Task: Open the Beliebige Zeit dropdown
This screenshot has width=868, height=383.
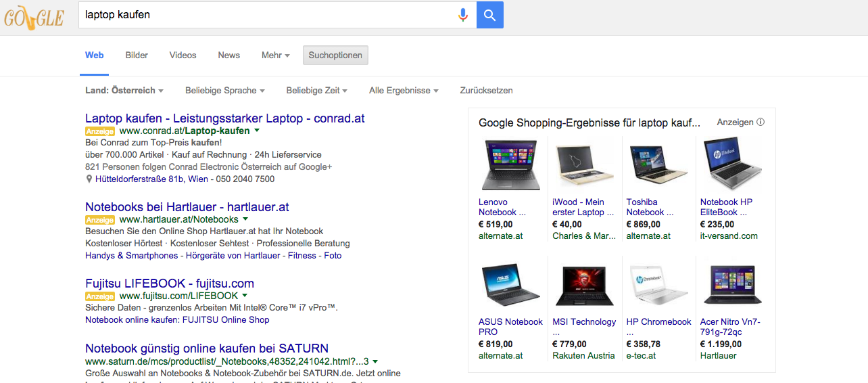Action: (x=317, y=90)
